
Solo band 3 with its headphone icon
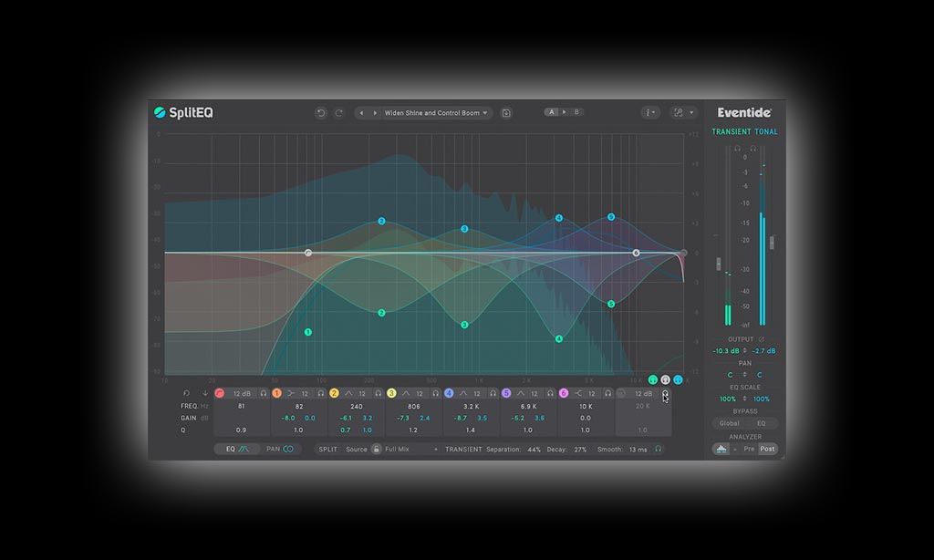435,393
